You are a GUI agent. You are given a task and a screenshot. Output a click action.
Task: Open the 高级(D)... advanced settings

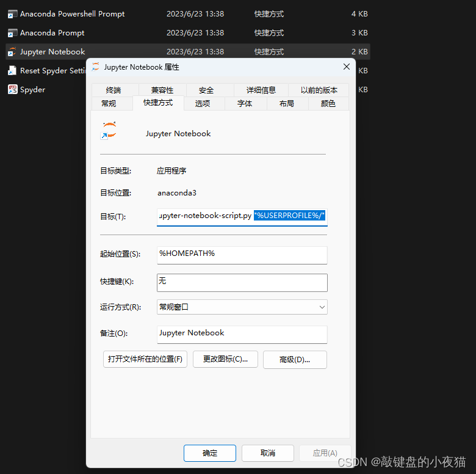click(295, 360)
